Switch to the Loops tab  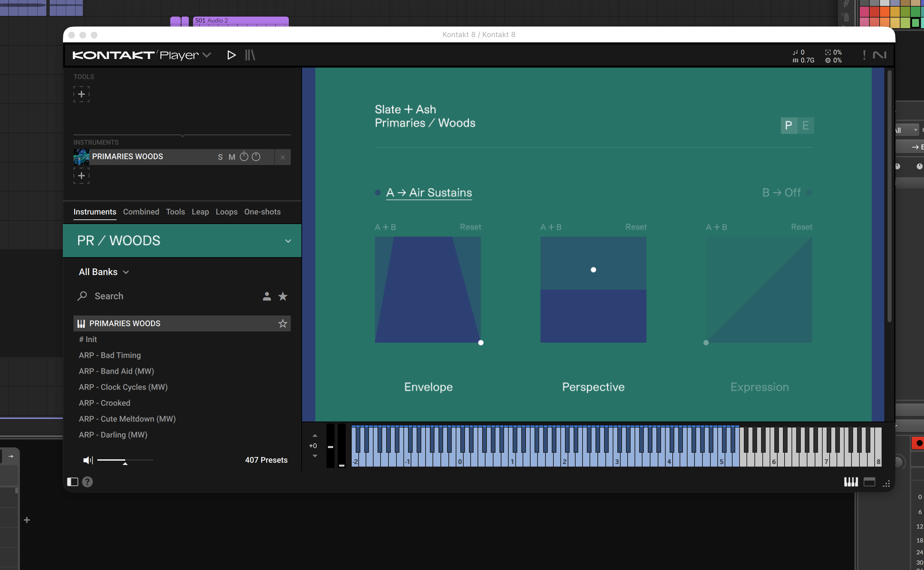[x=227, y=212]
